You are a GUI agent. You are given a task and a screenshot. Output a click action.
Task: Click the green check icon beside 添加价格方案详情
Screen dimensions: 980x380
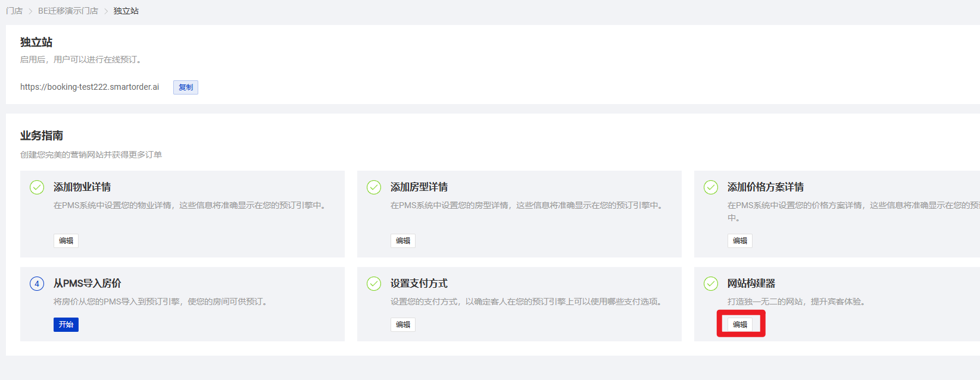click(711, 187)
